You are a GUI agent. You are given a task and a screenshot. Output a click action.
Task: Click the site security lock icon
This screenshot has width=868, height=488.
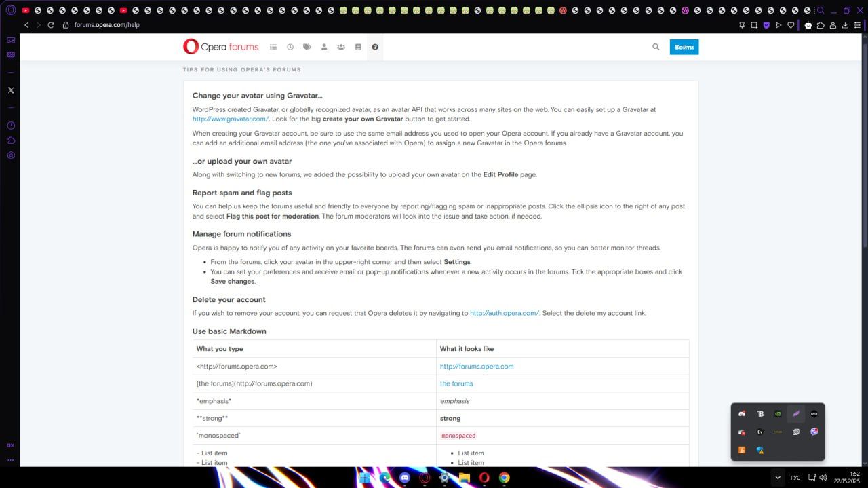pyautogui.click(x=66, y=25)
